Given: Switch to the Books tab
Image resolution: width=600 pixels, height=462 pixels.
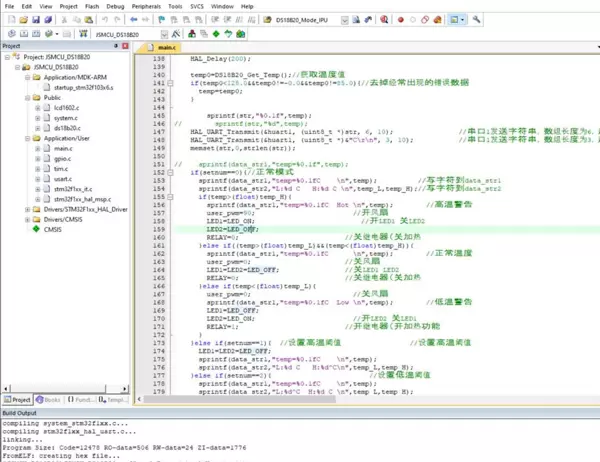Looking at the screenshot, I should tap(50, 399).
